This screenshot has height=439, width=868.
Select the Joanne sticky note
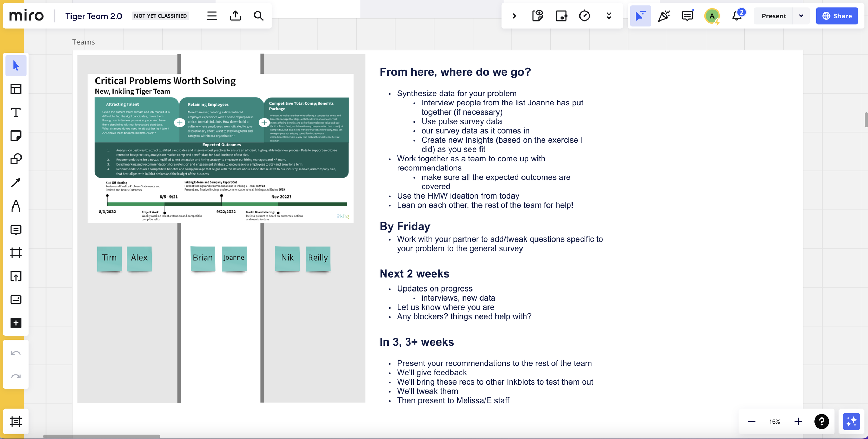234,259
